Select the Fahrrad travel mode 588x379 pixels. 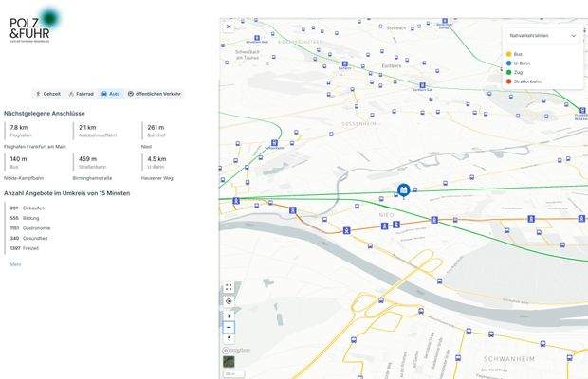coord(82,94)
